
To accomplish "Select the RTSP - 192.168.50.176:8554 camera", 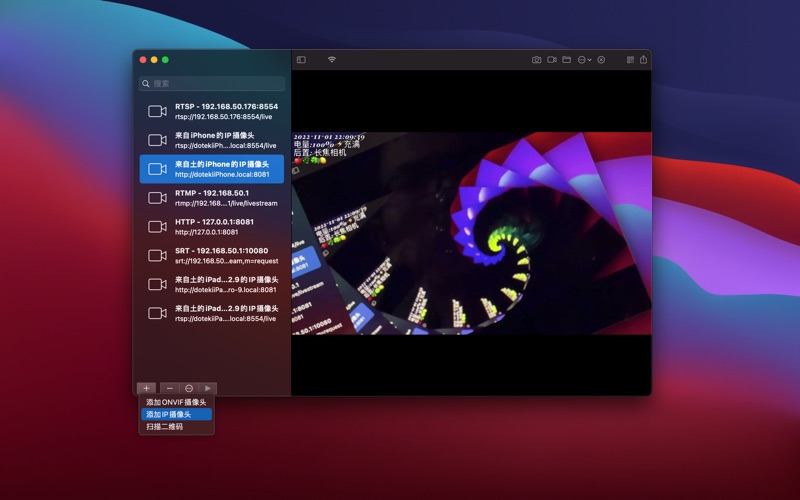I will click(x=212, y=111).
